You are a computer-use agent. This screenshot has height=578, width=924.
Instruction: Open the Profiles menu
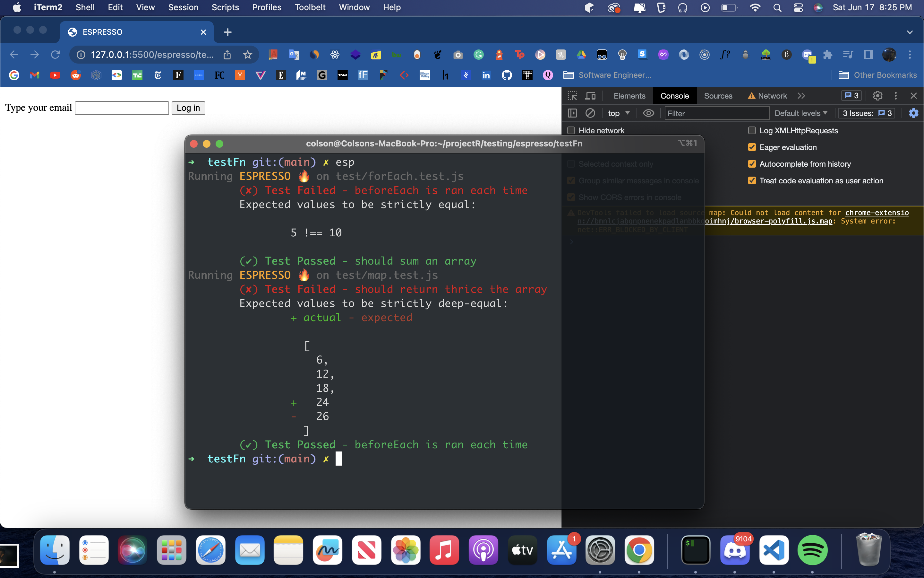click(x=267, y=8)
